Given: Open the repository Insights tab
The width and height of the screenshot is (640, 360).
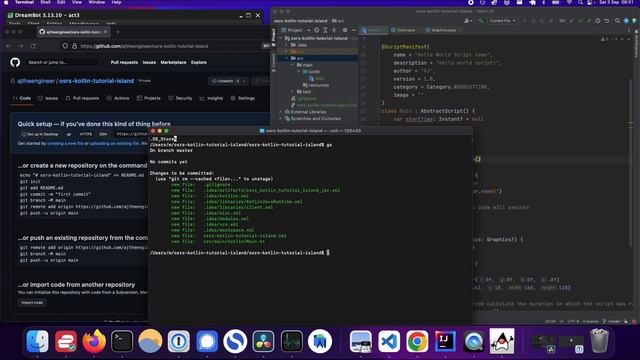Looking at the screenshot, I should click(x=211, y=98).
